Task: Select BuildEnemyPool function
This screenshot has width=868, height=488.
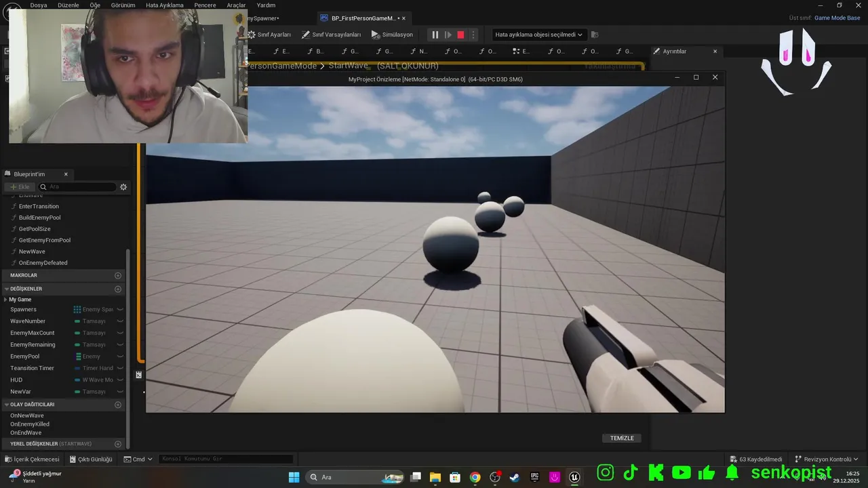Action: click(39, 218)
